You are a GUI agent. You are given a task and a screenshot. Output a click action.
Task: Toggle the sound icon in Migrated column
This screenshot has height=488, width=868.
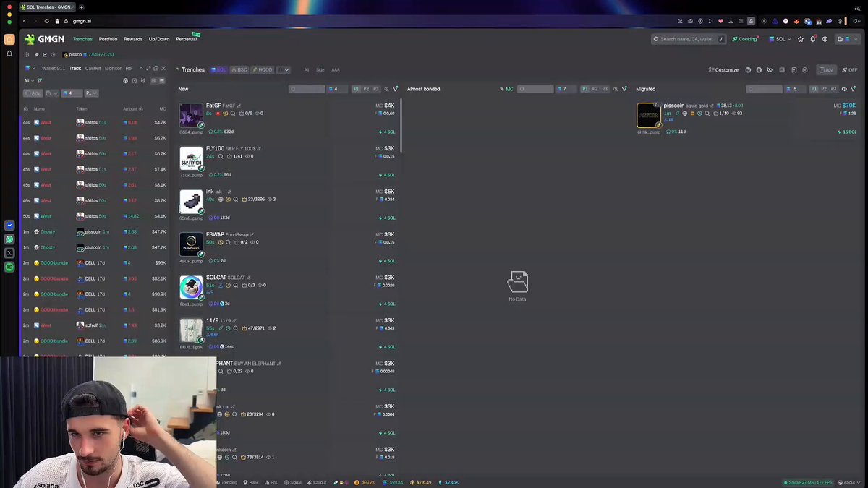pos(844,89)
